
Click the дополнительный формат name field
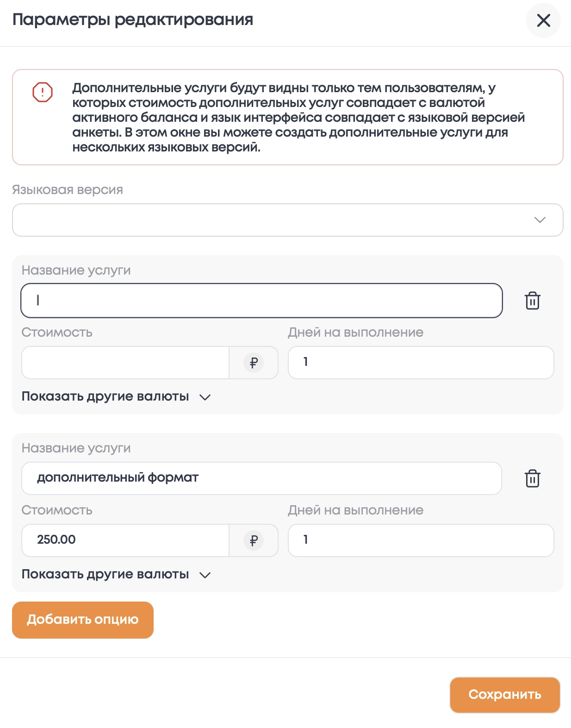pos(261,478)
